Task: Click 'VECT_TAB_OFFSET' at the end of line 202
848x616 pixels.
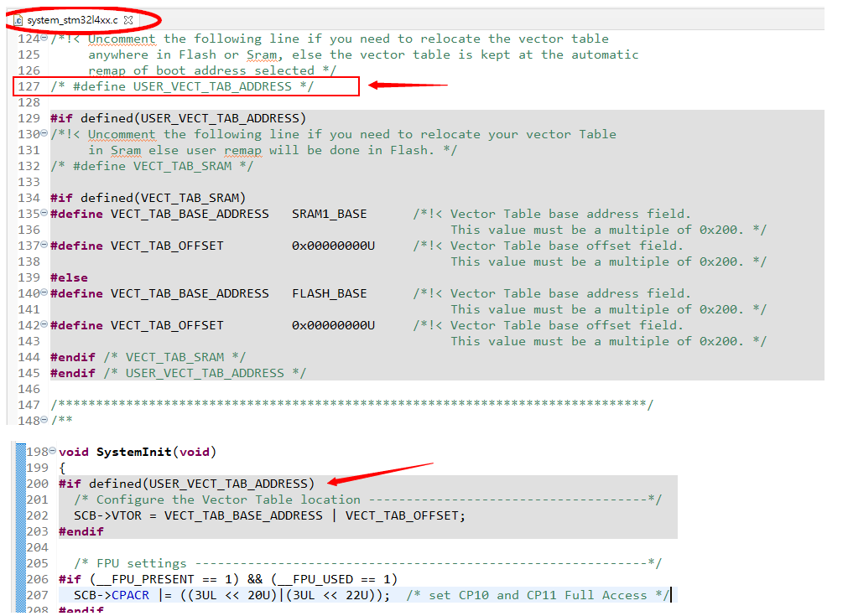Action: (402, 515)
